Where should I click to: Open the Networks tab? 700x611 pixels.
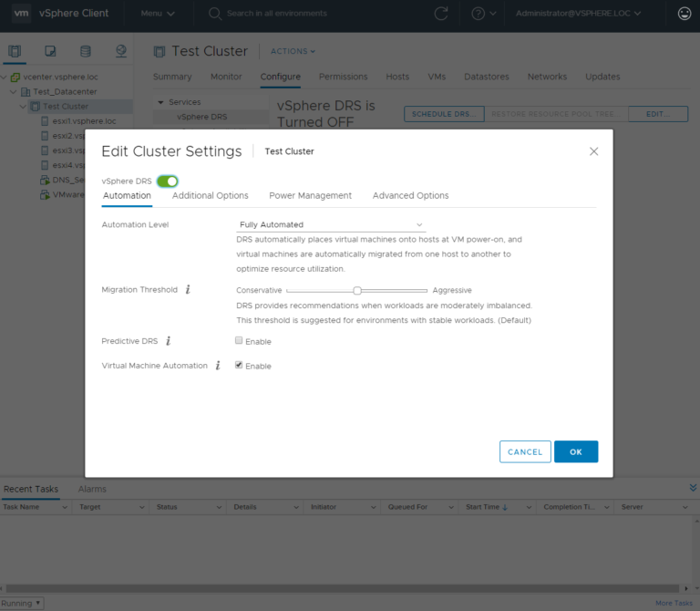coord(547,77)
